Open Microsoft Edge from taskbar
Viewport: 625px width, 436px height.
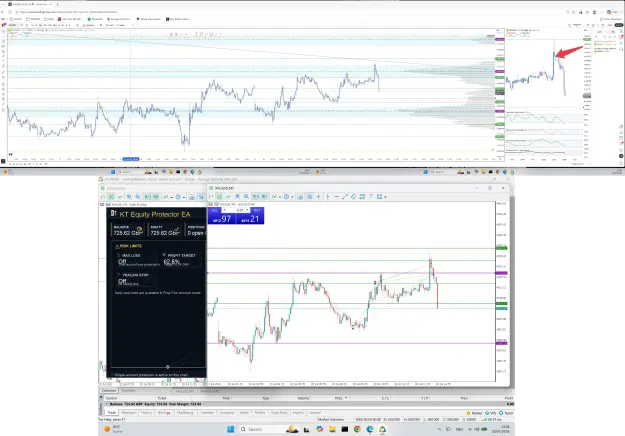click(x=370, y=429)
